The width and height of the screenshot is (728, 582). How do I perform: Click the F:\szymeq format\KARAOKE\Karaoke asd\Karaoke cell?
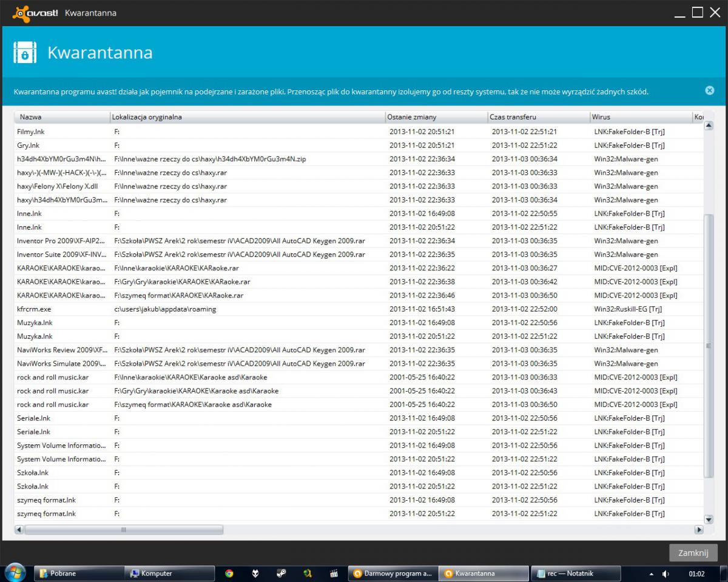193,404
